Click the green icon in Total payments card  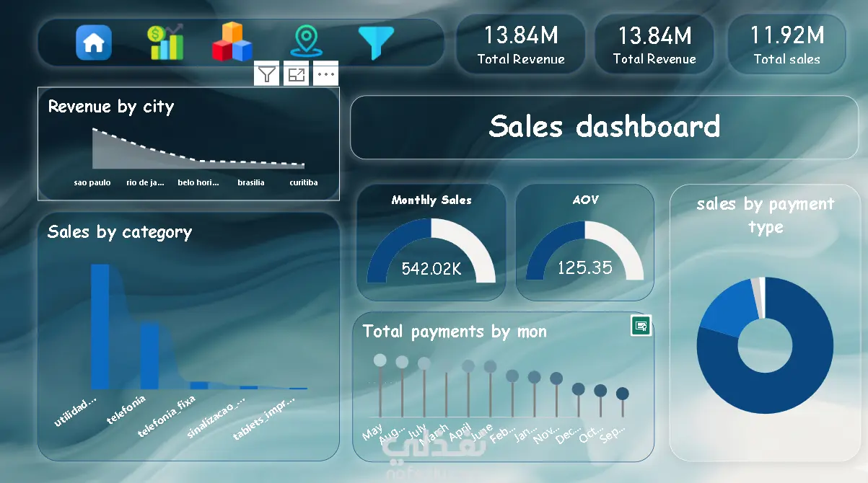641,326
